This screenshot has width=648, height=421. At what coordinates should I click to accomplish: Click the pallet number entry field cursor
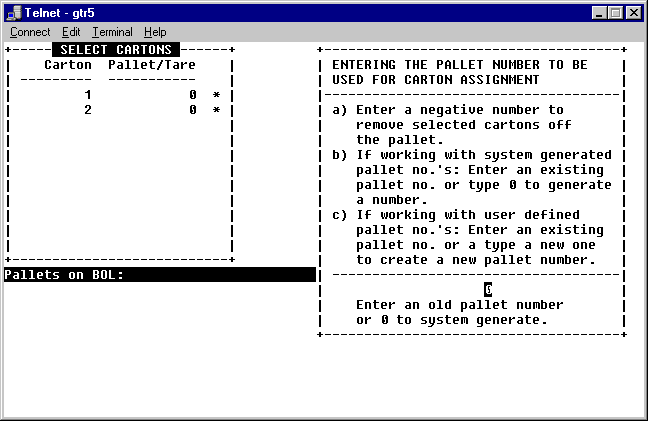point(488,289)
